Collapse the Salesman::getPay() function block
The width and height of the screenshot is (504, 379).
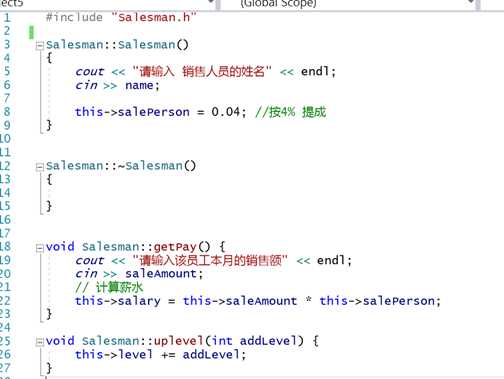coord(40,248)
